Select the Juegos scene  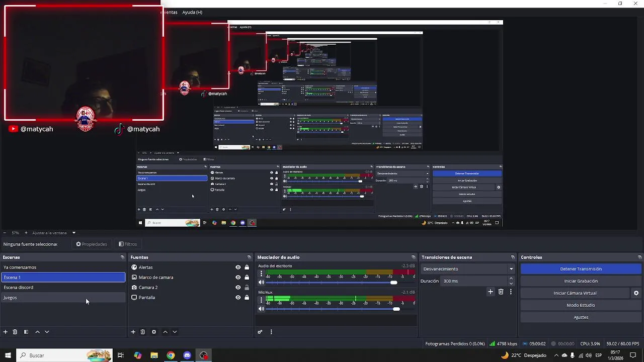63,298
